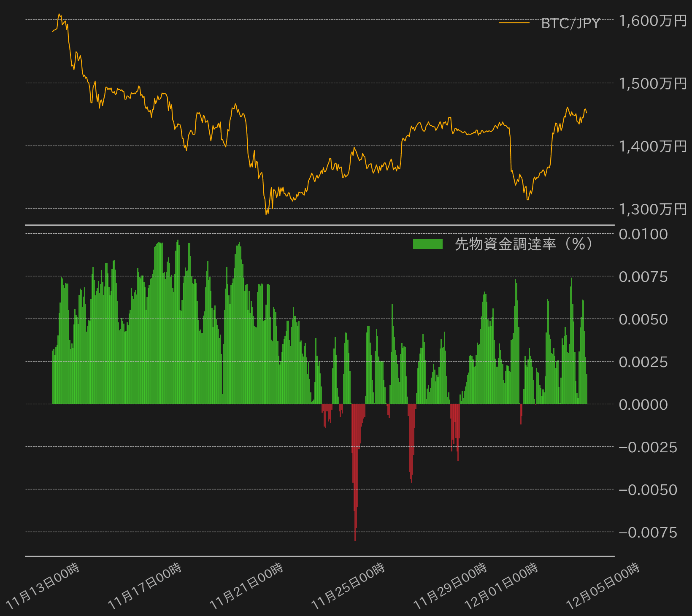The image size is (692, 616).
Task: Click the 1,300万円 price axis label
Action: (x=652, y=209)
